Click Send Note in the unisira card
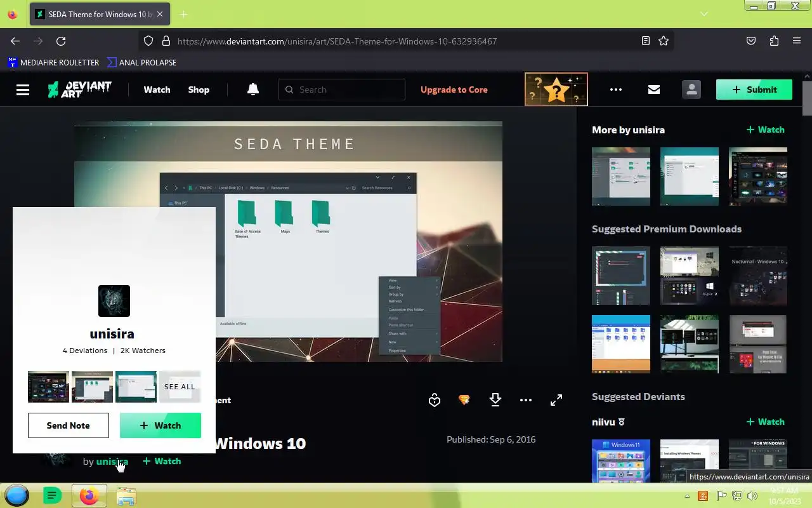The width and height of the screenshot is (812, 508). point(69,425)
